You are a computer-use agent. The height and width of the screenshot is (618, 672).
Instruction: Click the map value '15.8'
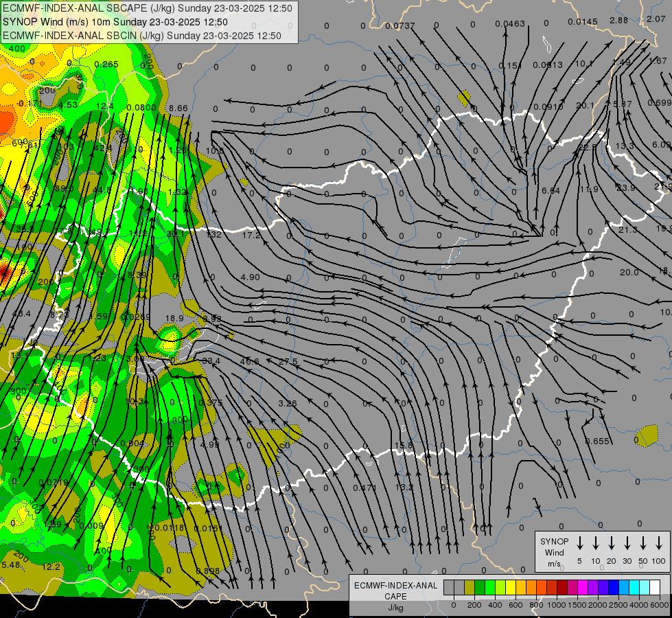click(404, 445)
